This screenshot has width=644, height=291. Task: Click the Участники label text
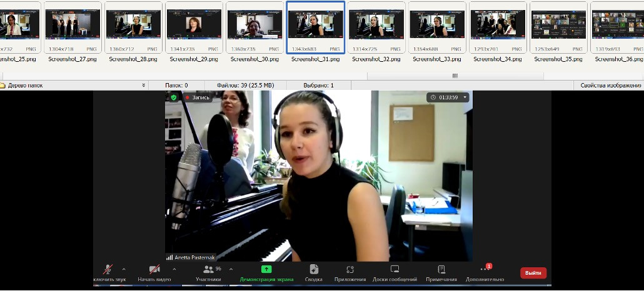pyautogui.click(x=208, y=280)
